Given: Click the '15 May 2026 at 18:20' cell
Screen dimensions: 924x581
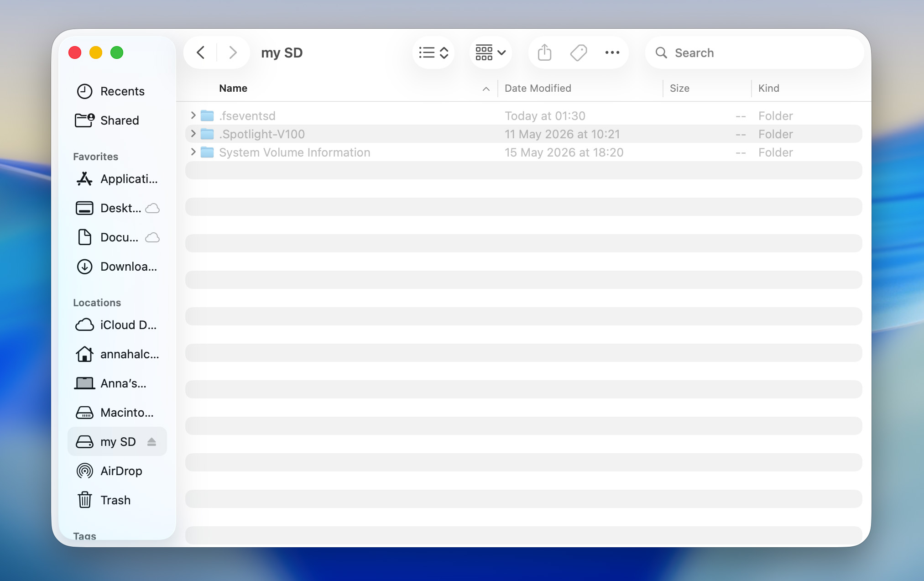Looking at the screenshot, I should click(x=564, y=152).
